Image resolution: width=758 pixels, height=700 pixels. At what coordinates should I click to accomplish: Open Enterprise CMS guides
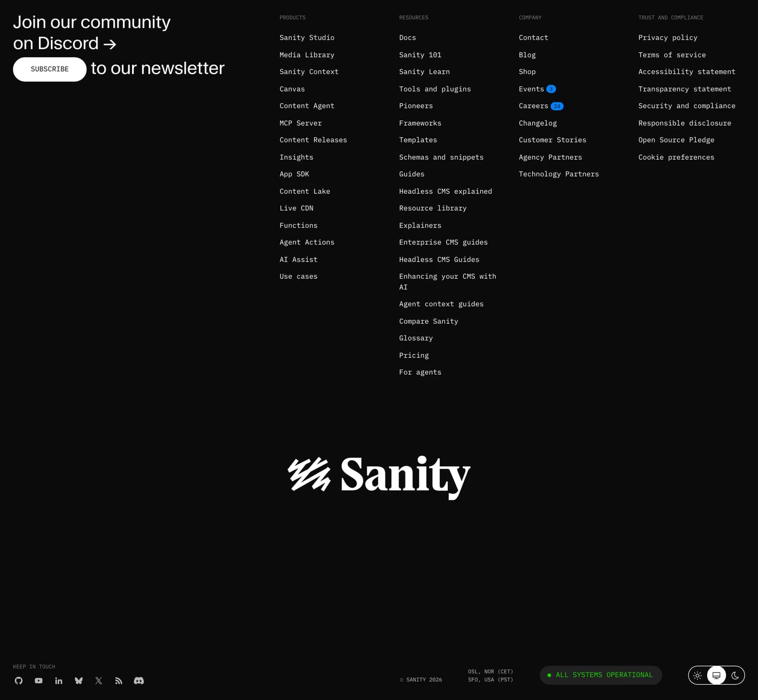coord(443,242)
